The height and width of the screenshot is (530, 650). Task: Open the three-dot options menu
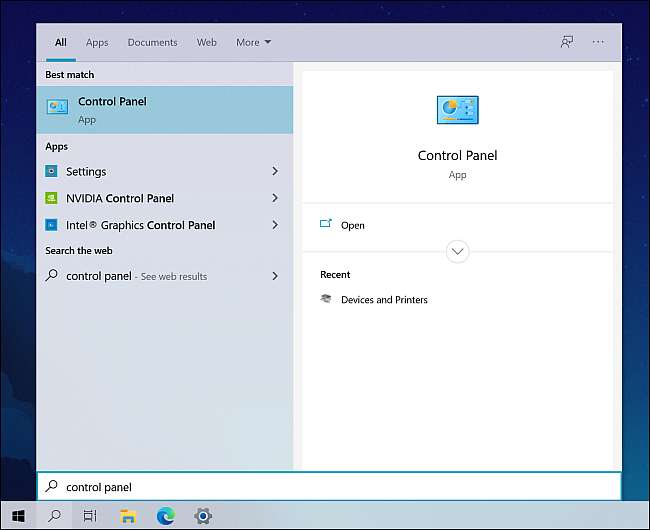pyautogui.click(x=598, y=42)
